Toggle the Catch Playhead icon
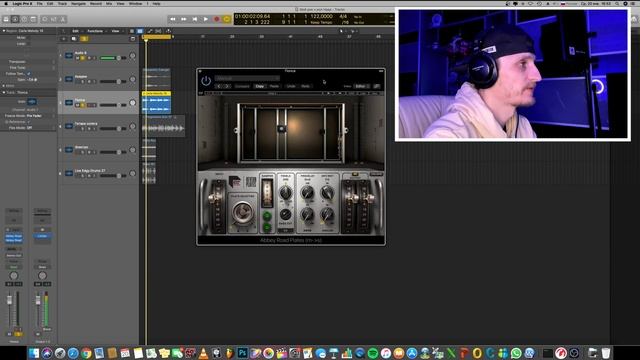Viewport: 640px width, 360px height. coord(168,31)
